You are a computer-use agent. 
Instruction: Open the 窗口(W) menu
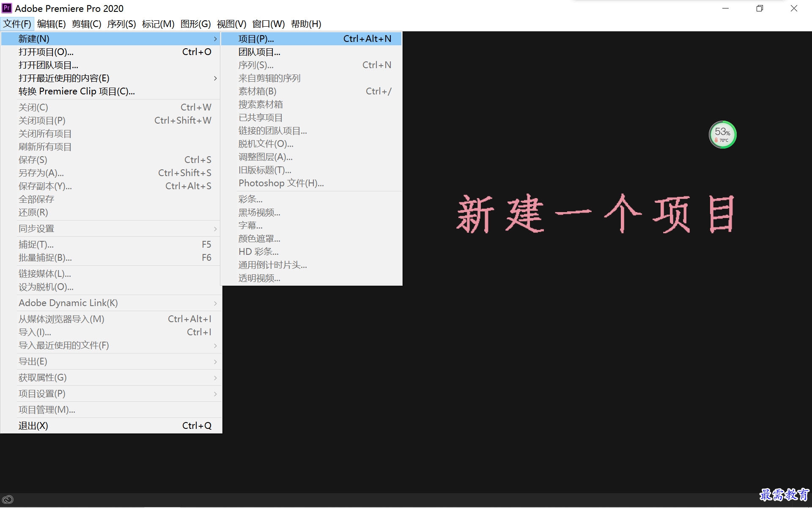268,24
